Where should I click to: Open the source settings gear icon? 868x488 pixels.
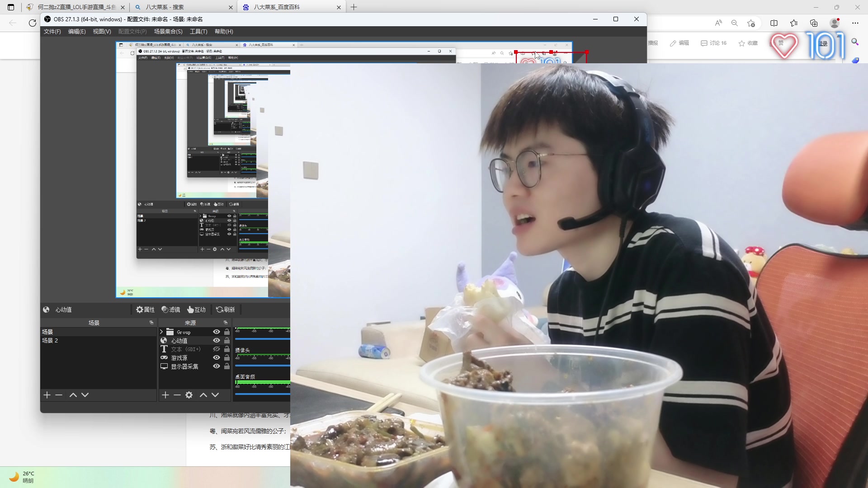pyautogui.click(x=189, y=394)
